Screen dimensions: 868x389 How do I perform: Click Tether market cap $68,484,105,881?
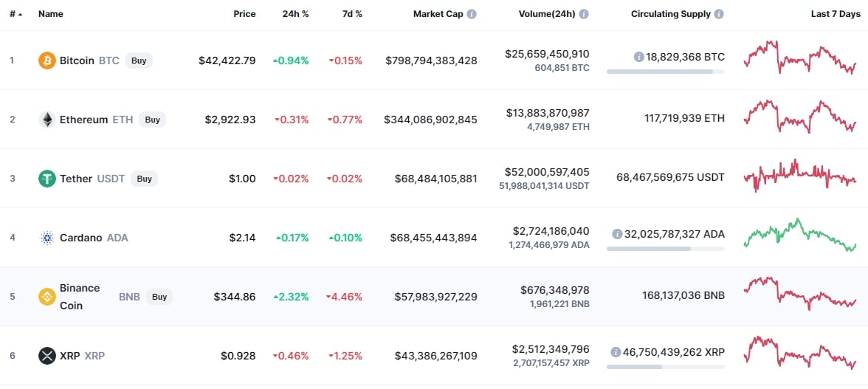[x=435, y=179]
